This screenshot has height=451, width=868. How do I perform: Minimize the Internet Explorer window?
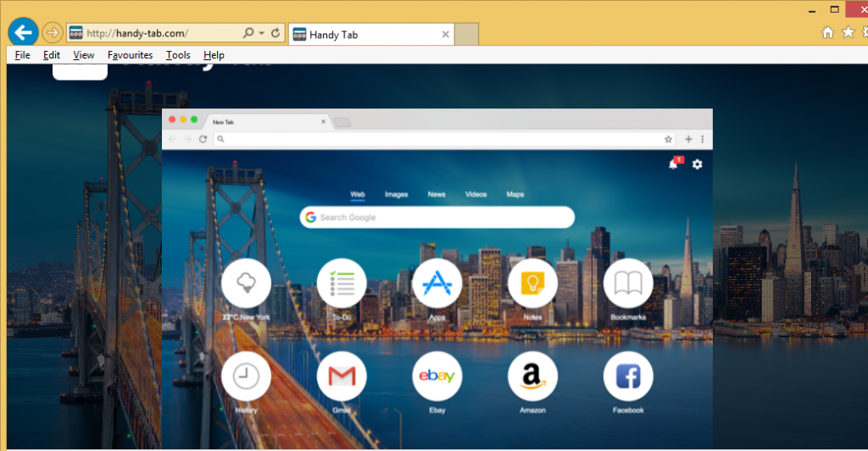click(x=812, y=10)
